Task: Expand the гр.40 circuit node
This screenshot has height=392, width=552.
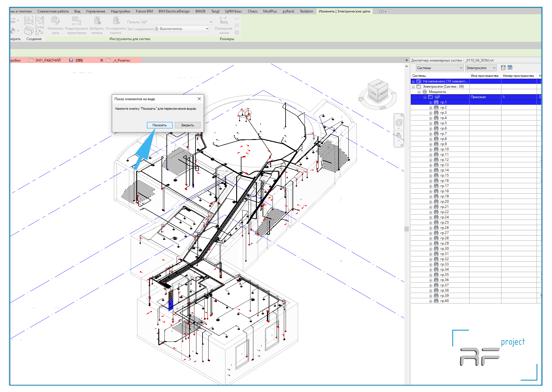Action: point(431,301)
